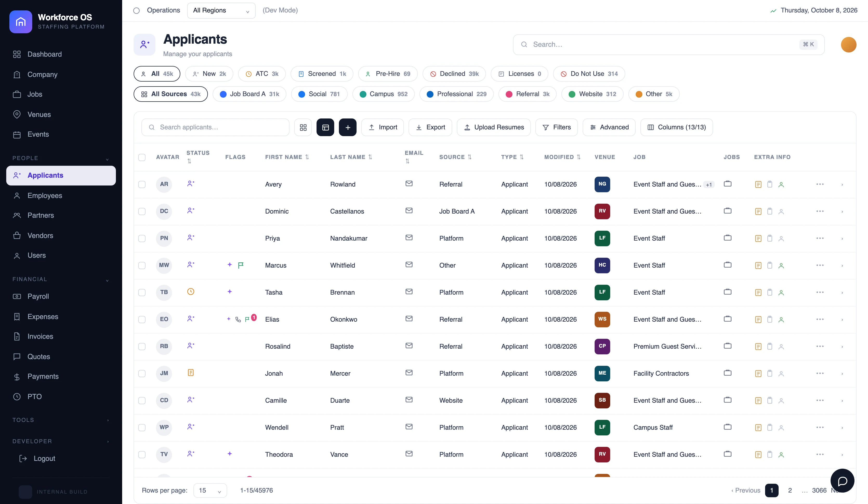This screenshot has height=504, width=868.
Task: Open email icon for Avery Rowland
Action: (409, 183)
